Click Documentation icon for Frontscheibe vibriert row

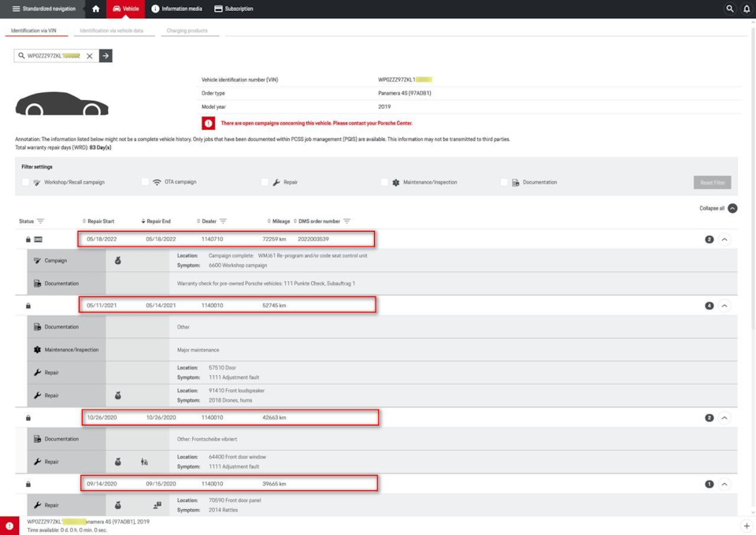tap(37, 439)
